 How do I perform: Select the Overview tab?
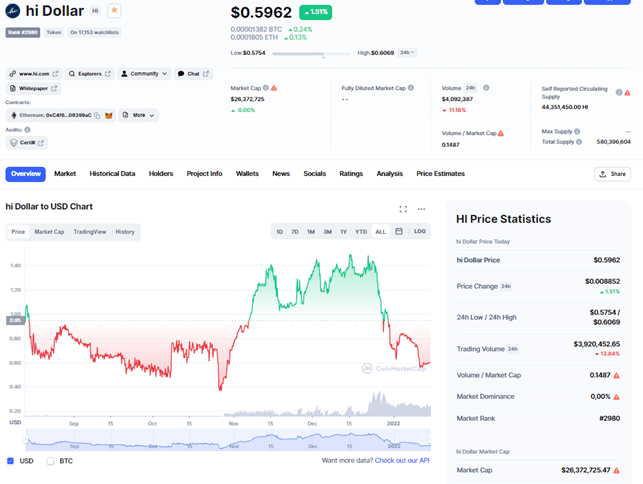[x=25, y=174]
